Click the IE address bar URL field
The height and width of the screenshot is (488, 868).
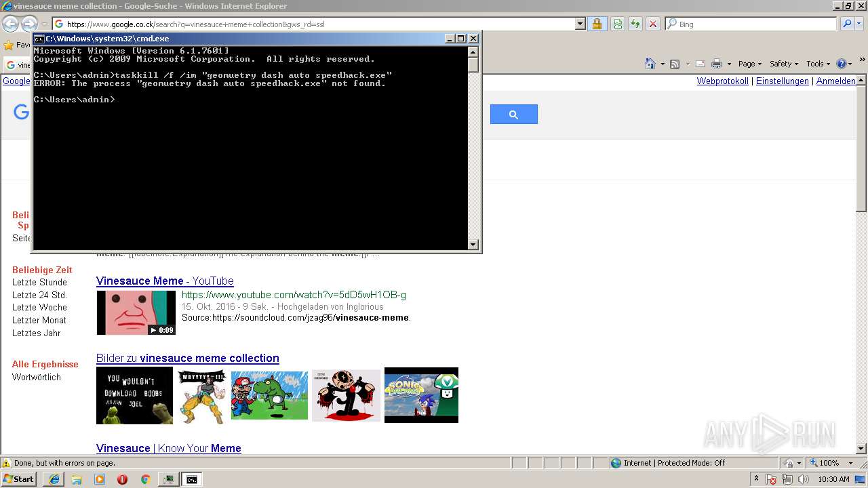pos(319,24)
